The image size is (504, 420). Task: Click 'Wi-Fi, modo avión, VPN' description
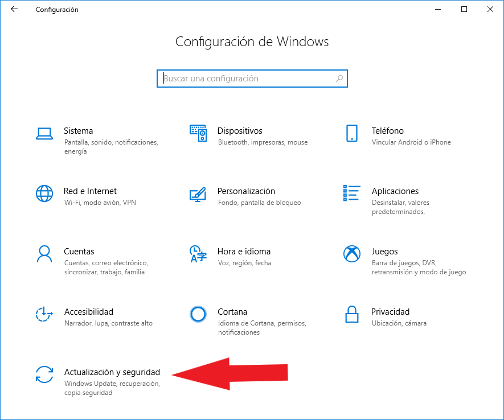tap(100, 203)
